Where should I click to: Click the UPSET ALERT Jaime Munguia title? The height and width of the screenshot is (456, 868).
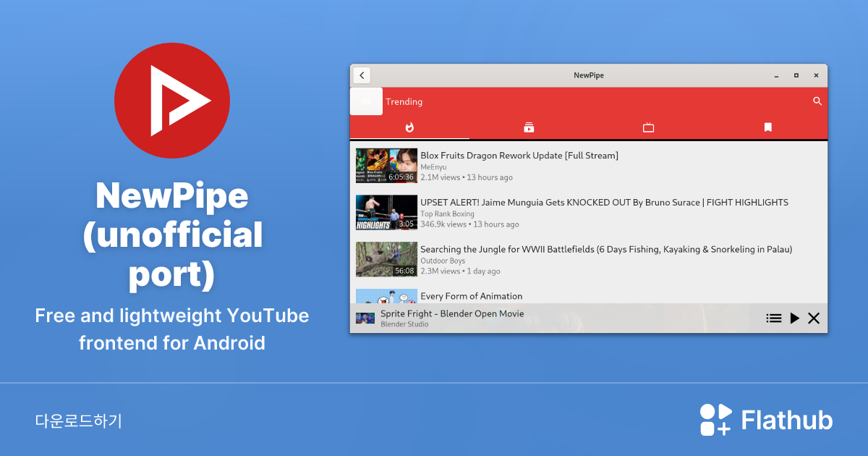click(604, 203)
